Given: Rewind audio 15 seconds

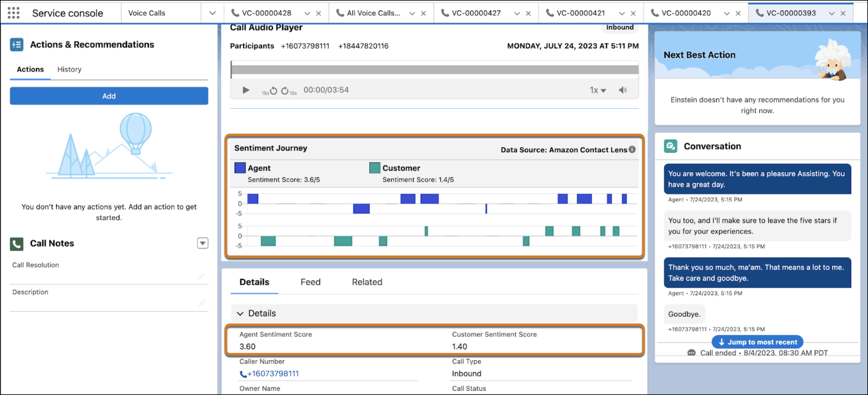Looking at the screenshot, I should click(273, 91).
